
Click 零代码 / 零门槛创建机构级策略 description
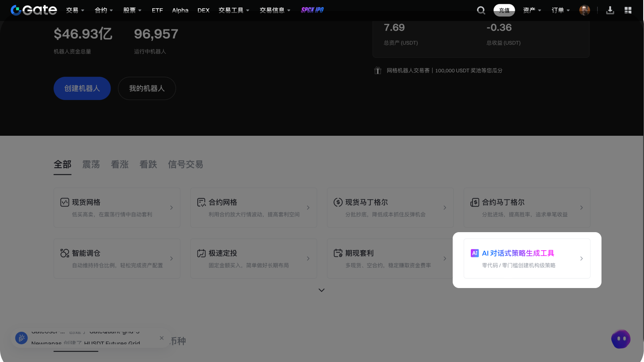click(518, 265)
